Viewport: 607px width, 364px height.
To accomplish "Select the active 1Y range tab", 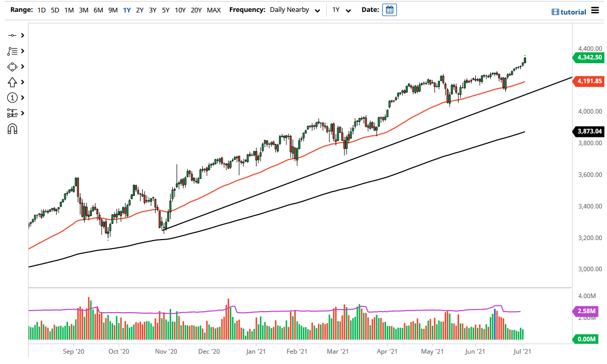I will [x=127, y=9].
